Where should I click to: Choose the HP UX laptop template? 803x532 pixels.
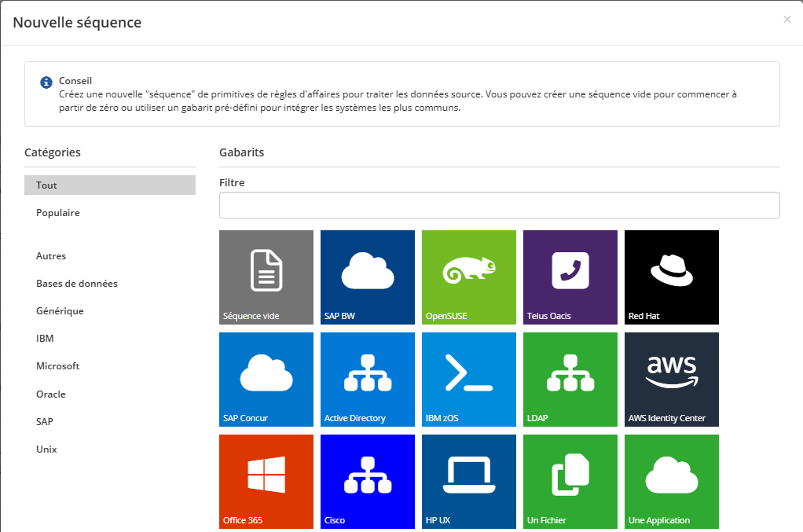(468, 480)
